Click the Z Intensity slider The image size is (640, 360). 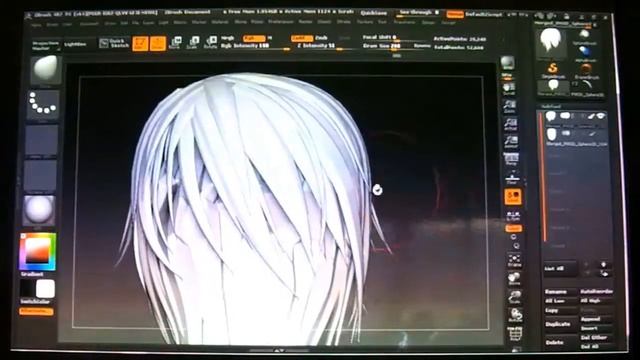pyautogui.click(x=325, y=46)
